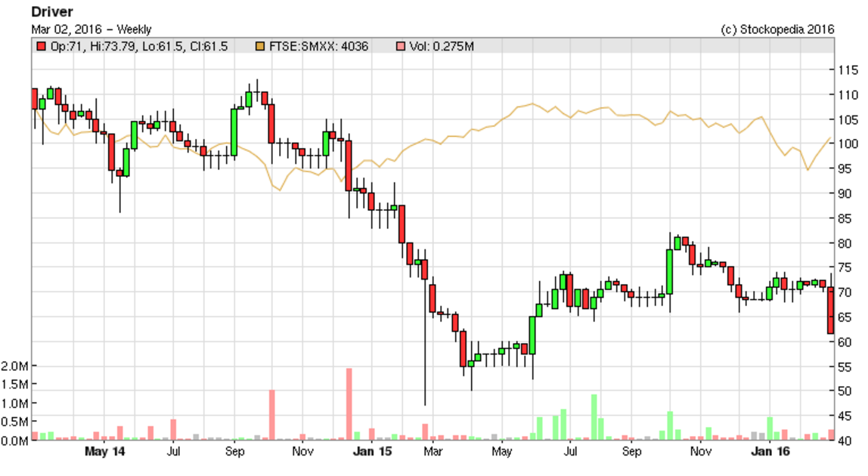The width and height of the screenshot is (868, 476).
Task: Click the pink Vol legend swatch
Action: point(400,47)
